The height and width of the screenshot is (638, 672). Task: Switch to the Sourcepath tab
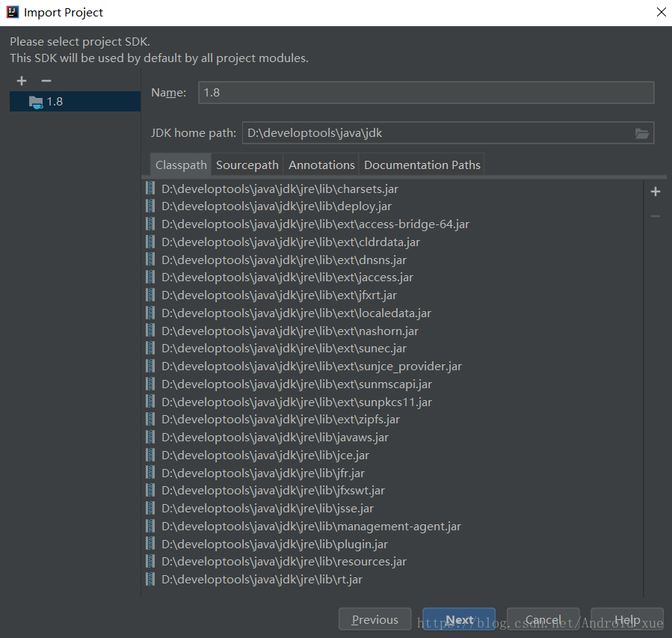247,165
